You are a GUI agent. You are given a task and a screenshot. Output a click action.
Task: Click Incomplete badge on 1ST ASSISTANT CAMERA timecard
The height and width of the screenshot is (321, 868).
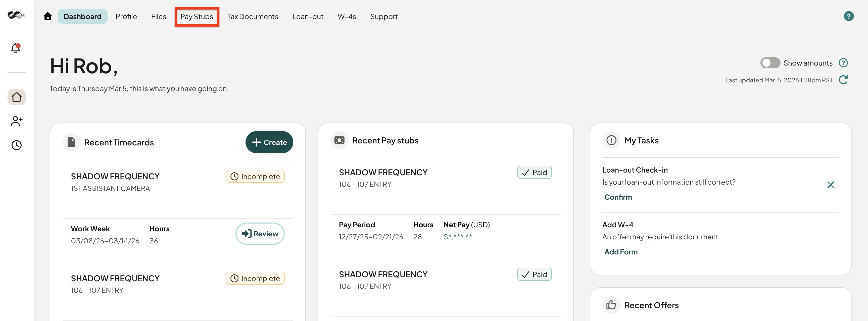(255, 177)
